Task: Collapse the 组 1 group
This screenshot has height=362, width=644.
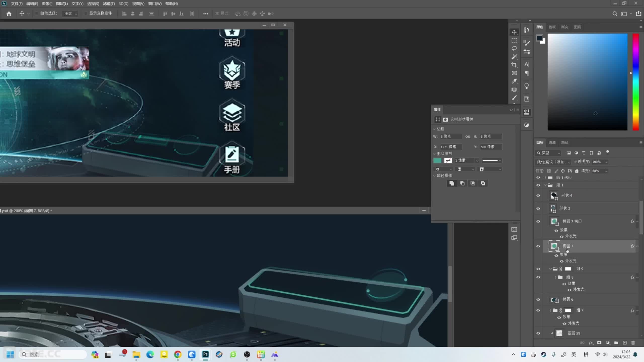Action: [x=545, y=185]
